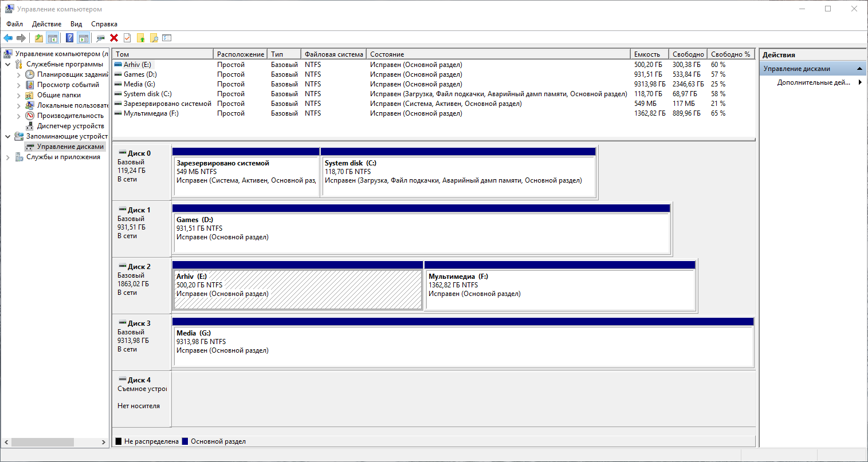Viewport: 868px width, 462px height.
Task: Click the 9313,98 ГБ capacity cell in the list
Action: click(x=650, y=84)
